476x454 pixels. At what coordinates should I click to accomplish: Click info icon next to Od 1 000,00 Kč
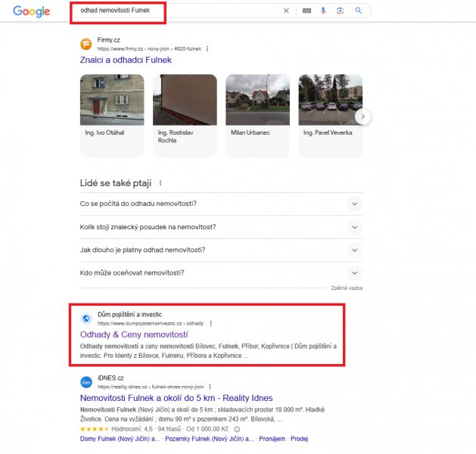(237, 429)
